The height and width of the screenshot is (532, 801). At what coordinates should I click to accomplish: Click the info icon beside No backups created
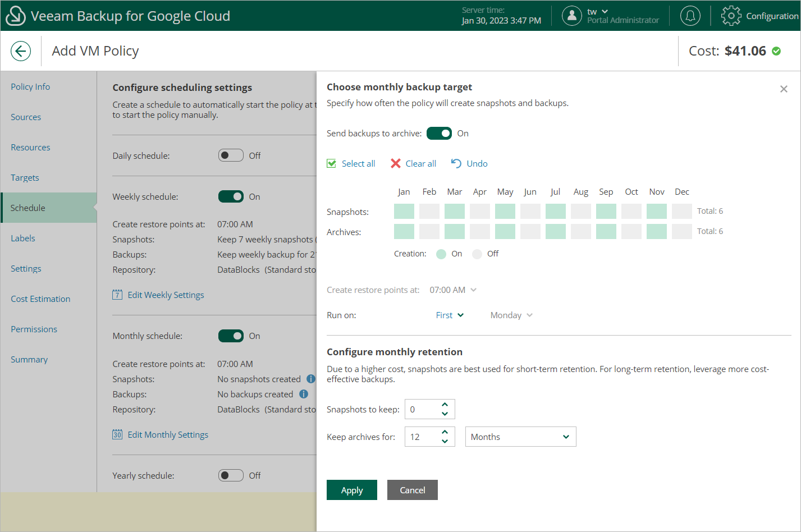point(304,394)
